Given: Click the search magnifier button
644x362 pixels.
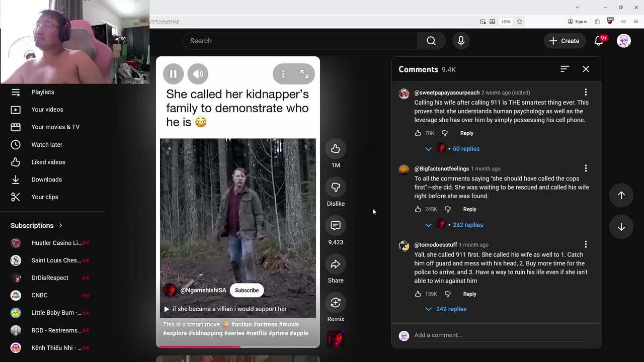Looking at the screenshot, I should point(431,41).
